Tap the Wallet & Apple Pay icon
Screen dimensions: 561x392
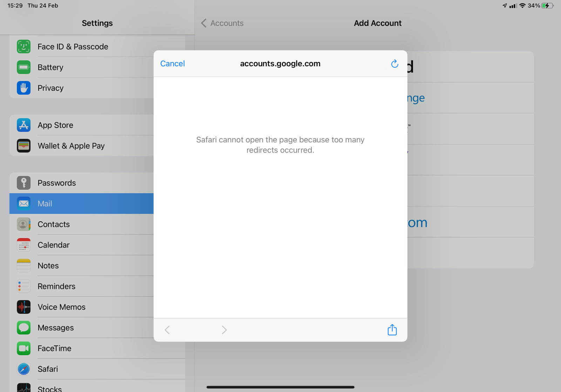[x=23, y=146]
